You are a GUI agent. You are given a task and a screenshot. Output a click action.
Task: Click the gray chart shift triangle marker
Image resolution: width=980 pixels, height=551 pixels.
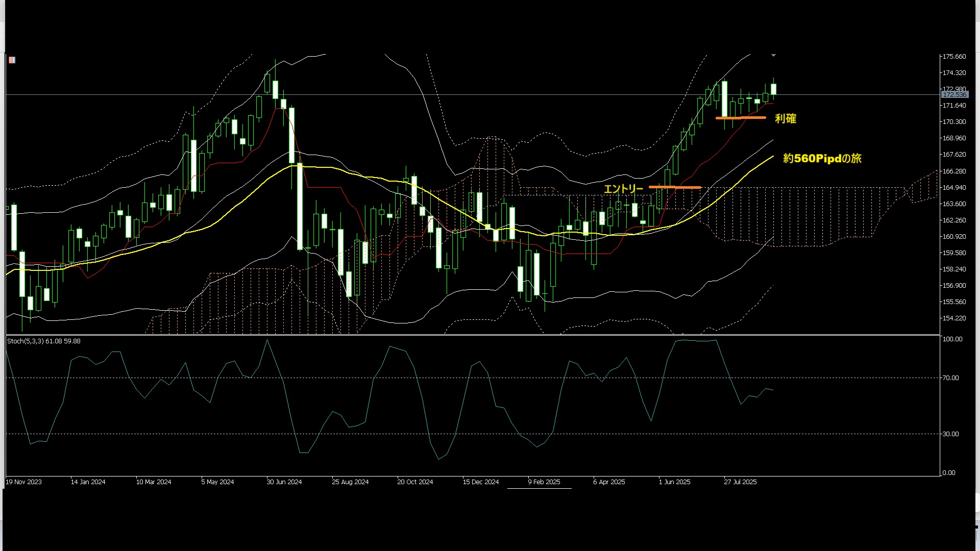(773, 55)
